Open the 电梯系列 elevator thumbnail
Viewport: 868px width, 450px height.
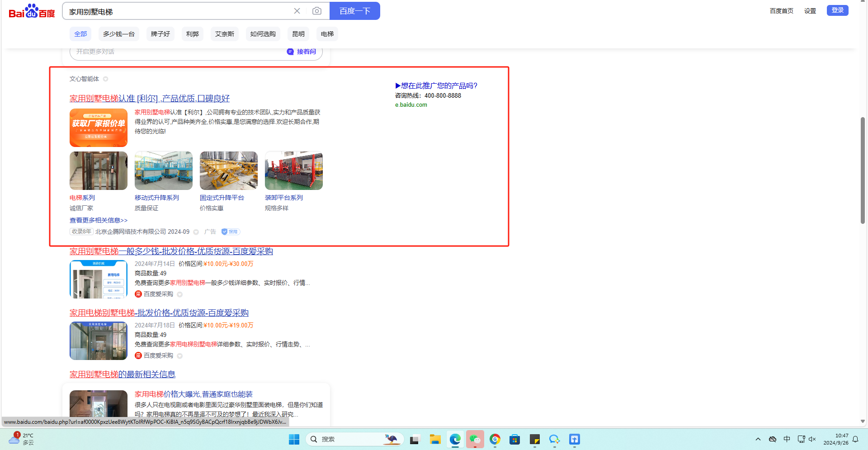tap(99, 171)
